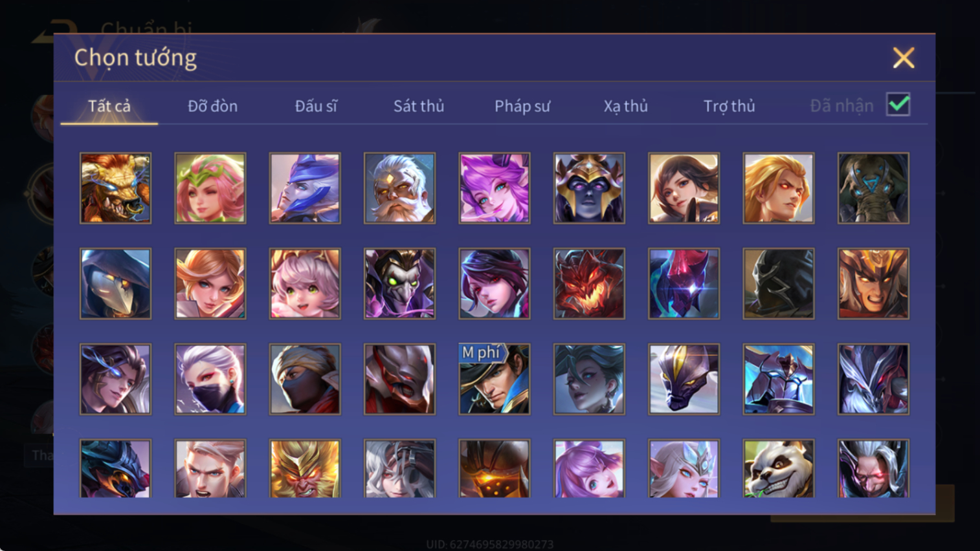Pick the purple-haired fox girl hero
The width and height of the screenshot is (980, 551).
pyautogui.click(x=495, y=188)
